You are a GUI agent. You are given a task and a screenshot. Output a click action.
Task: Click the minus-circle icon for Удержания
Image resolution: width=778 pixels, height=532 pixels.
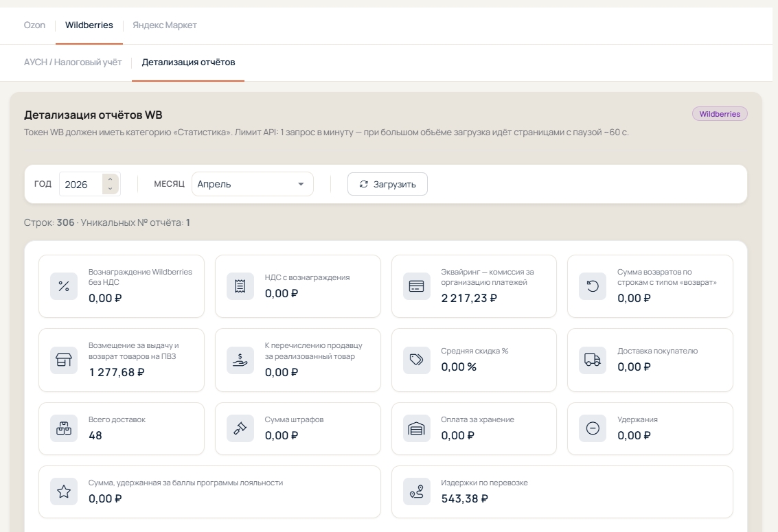pos(593,428)
